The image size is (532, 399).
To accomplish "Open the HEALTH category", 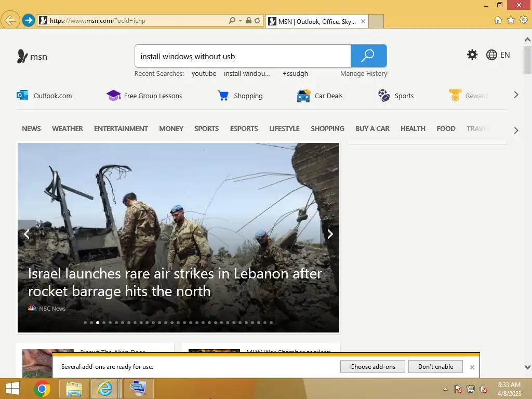I will click(413, 129).
